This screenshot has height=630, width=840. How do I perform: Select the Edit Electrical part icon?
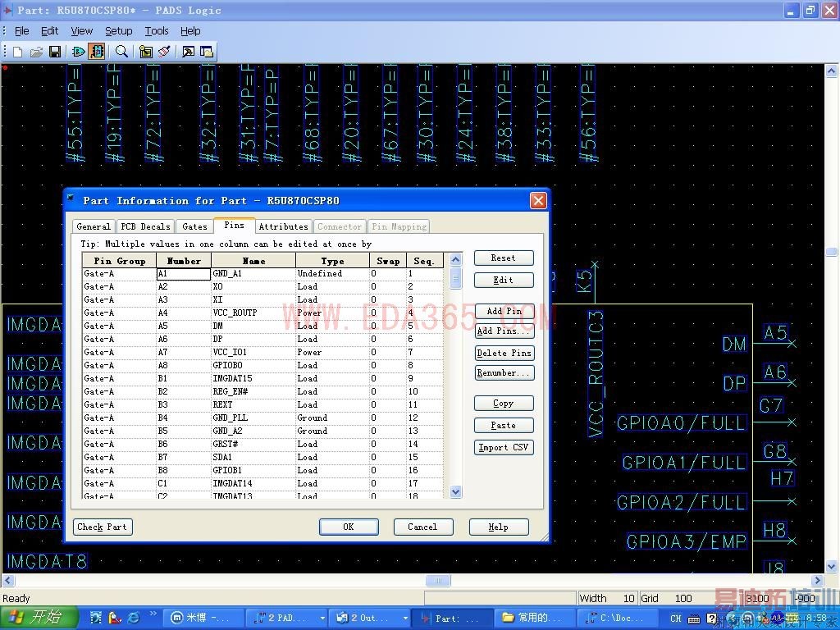pyautogui.click(x=97, y=52)
